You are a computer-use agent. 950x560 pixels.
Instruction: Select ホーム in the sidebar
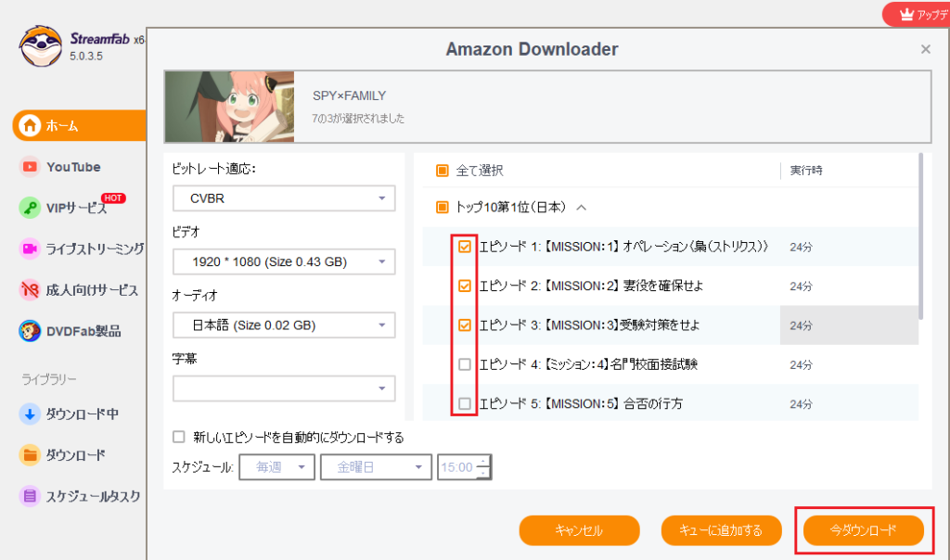(x=80, y=125)
